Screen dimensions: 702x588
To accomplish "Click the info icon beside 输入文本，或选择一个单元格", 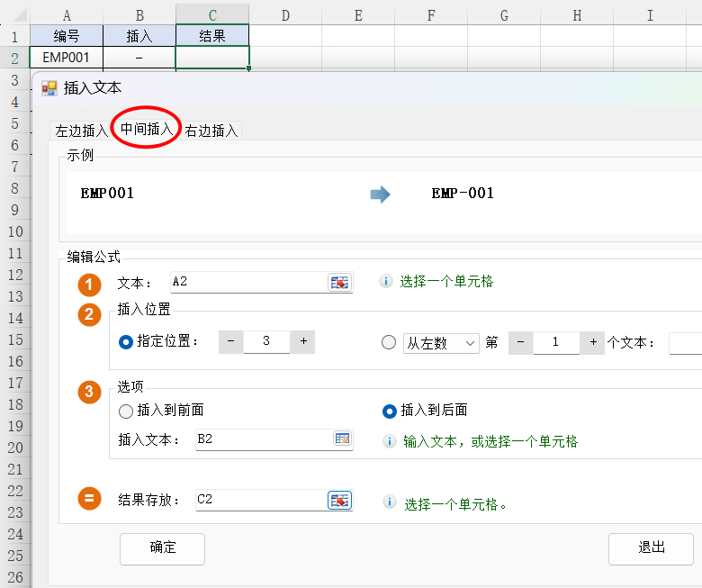I will coord(389,441).
